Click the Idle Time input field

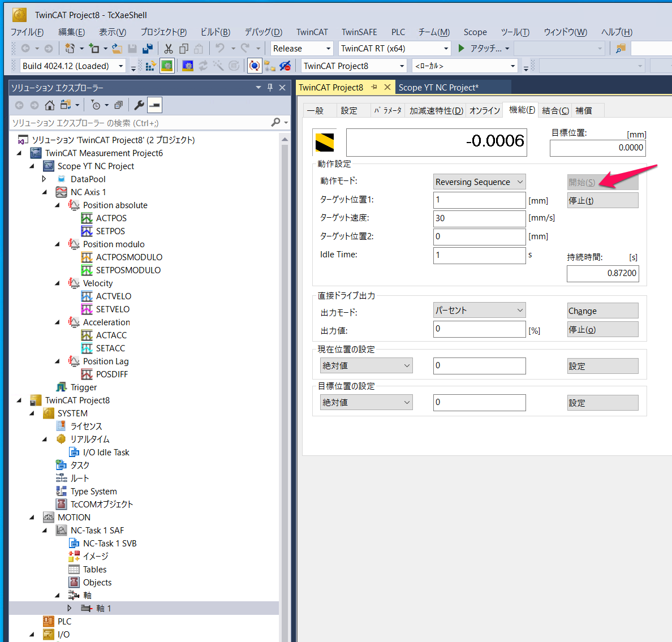pyautogui.click(x=479, y=256)
